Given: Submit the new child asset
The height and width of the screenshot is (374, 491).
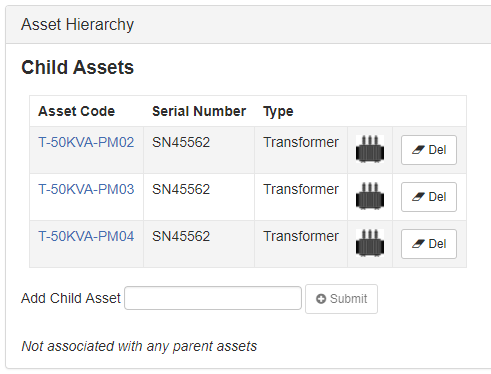Looking at the screenshot, I should [342, 299].
